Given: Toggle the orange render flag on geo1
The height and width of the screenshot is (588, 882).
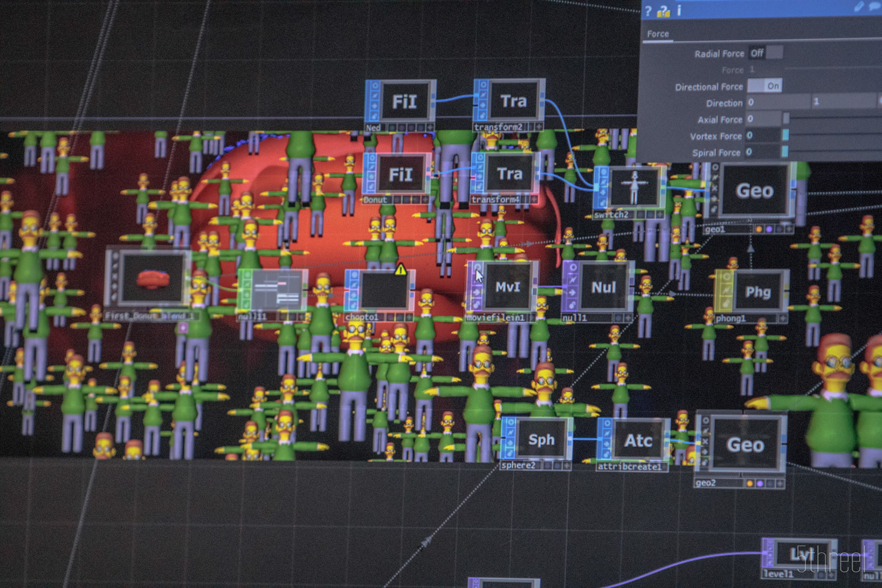Looking at the screenshot, I should (759, 229).
